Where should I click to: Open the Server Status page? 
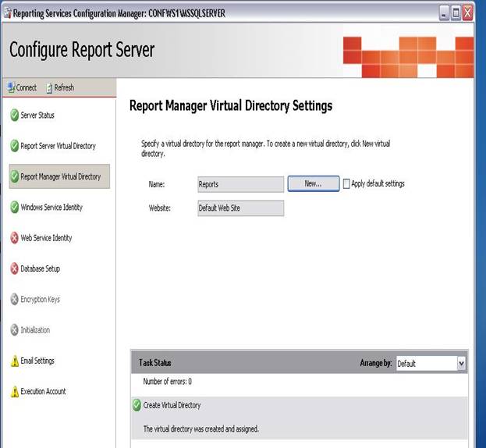click(x=37, y=116)
